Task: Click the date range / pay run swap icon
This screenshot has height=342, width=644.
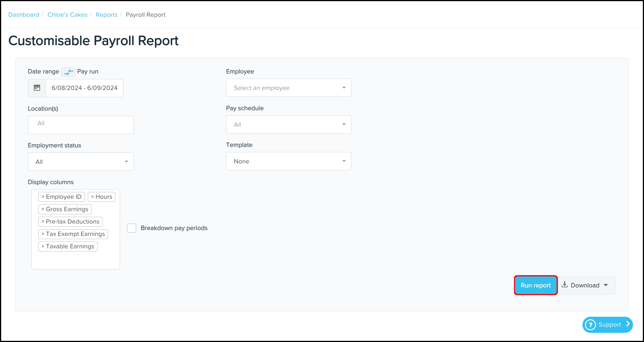Action: 68,72
